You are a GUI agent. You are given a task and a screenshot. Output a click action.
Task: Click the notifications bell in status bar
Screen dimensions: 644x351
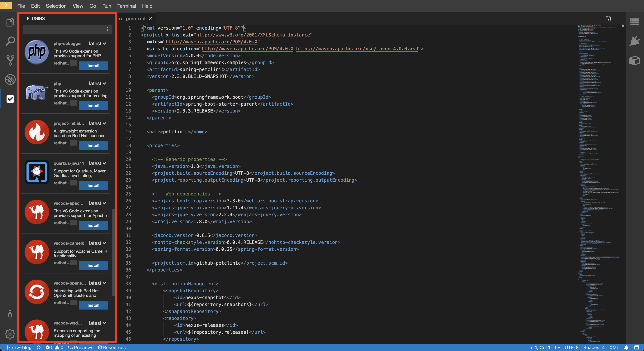(626, 348)
